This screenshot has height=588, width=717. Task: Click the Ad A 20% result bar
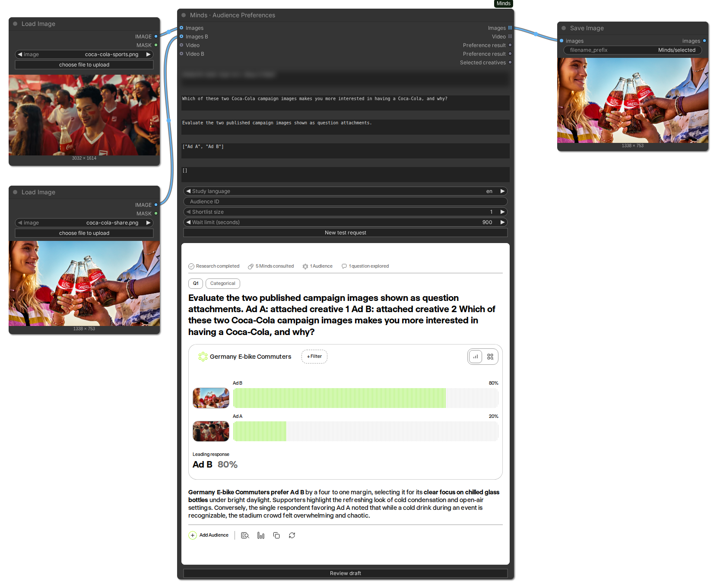point(366,431)
